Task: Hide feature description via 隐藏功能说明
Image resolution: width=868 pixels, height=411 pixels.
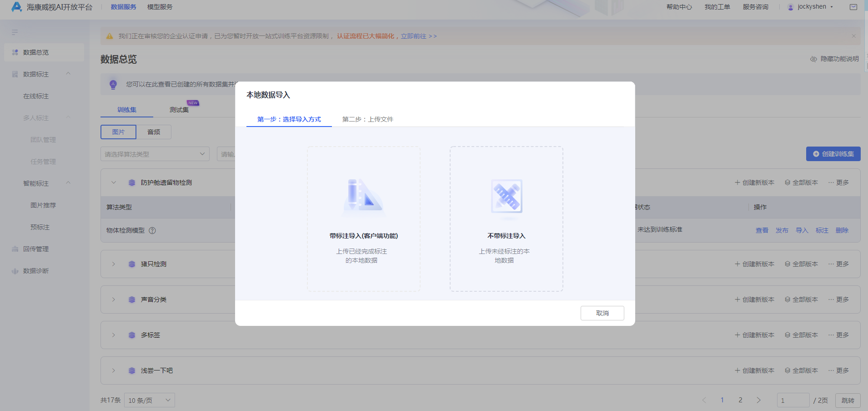Action: pos(834,59)
